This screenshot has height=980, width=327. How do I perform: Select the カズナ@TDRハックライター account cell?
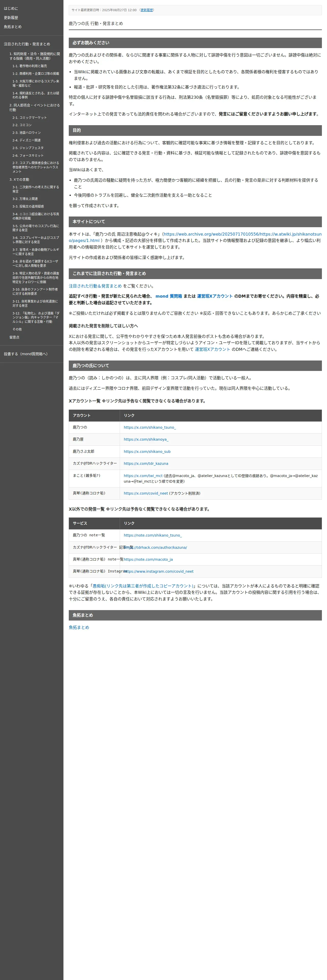coord(94,463)
